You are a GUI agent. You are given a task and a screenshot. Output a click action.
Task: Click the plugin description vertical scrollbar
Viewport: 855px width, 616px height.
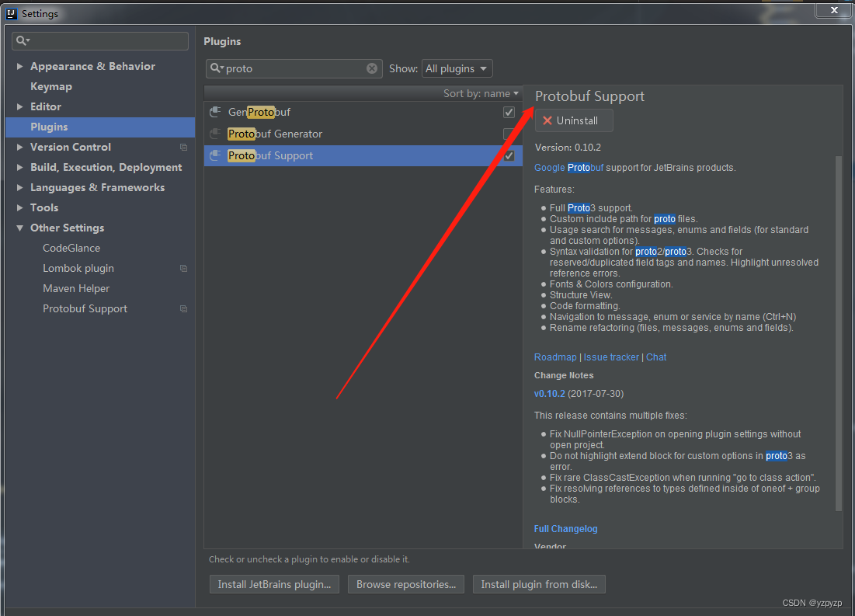click(839, 332)
